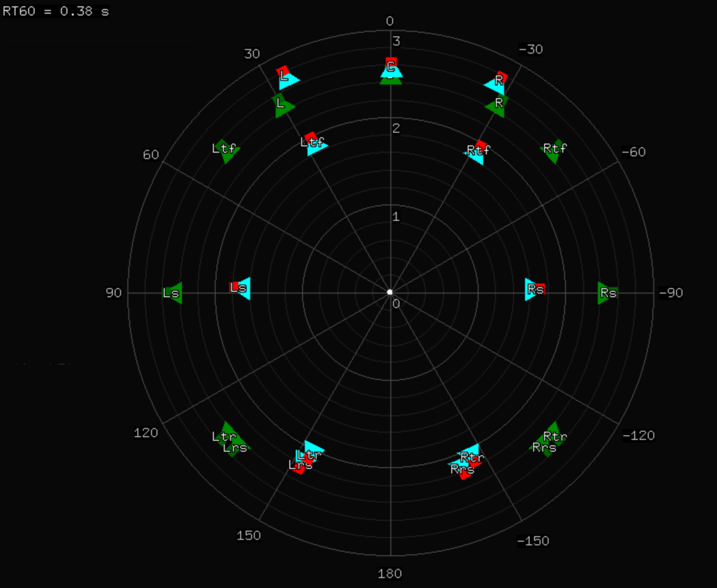Click the green Rtf speaker marker

(x=554, y=151)
